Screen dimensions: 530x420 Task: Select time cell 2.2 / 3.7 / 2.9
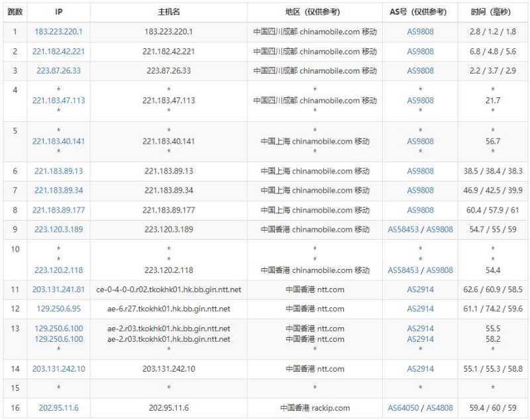[x=493, y=71]
